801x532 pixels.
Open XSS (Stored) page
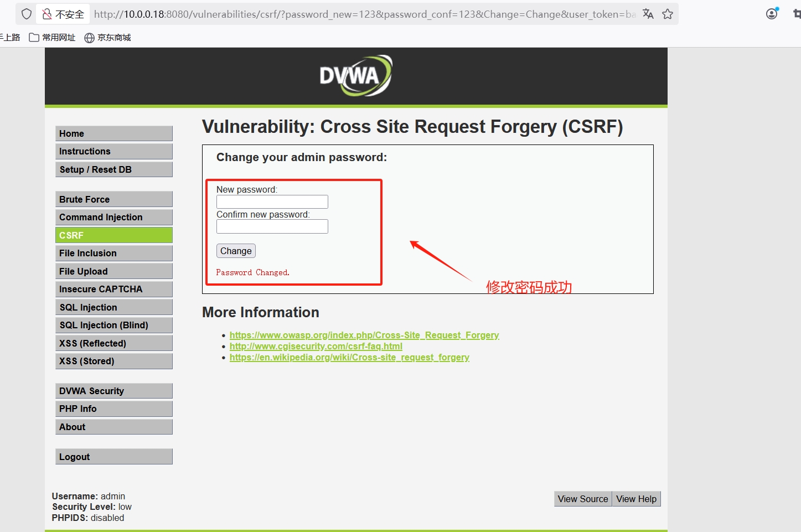click(x=114, y=361)
